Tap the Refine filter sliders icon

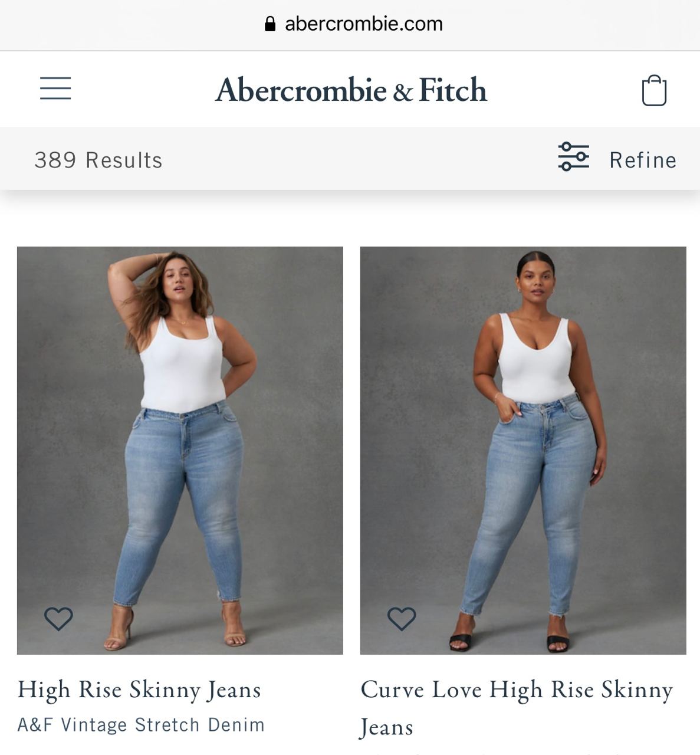point(574,156)
